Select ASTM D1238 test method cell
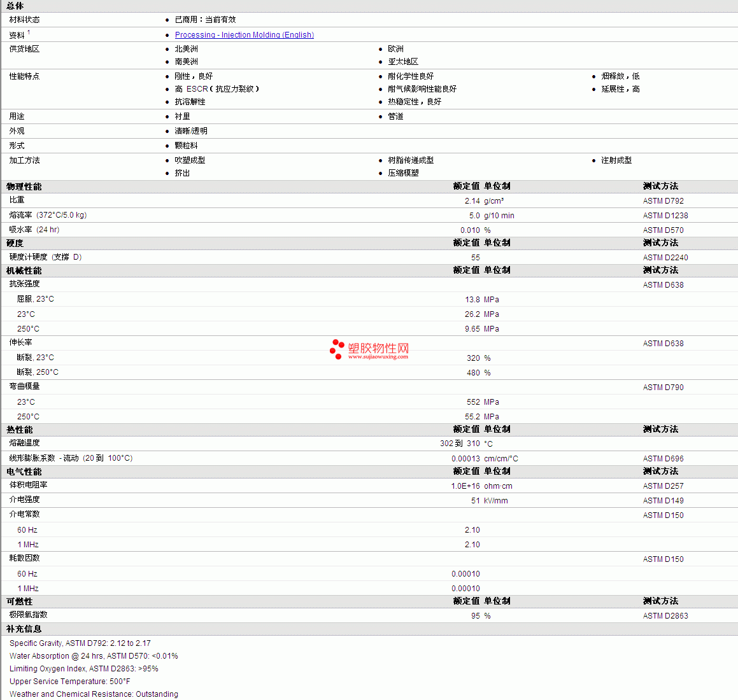 pos(665,216)
